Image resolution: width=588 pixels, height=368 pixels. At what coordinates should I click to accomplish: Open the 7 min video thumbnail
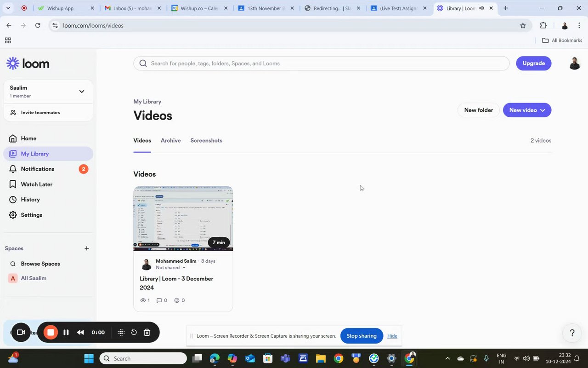click(x=183, y=218)
